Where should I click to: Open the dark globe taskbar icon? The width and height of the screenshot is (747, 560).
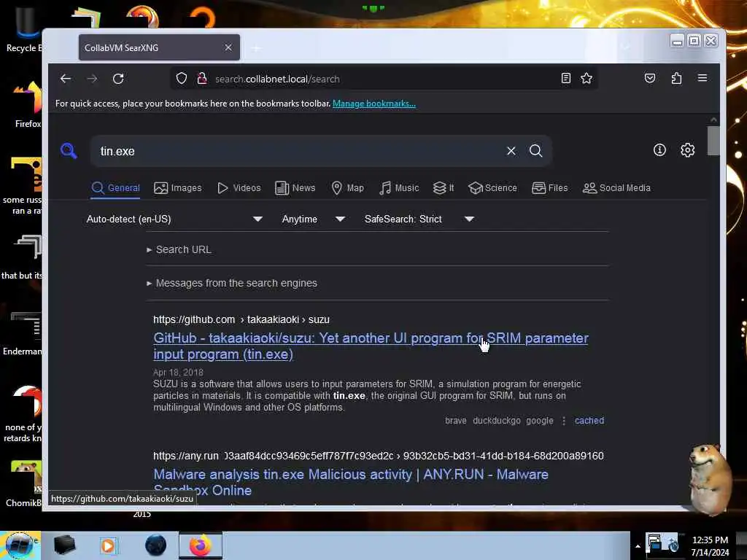click(155, 545)
